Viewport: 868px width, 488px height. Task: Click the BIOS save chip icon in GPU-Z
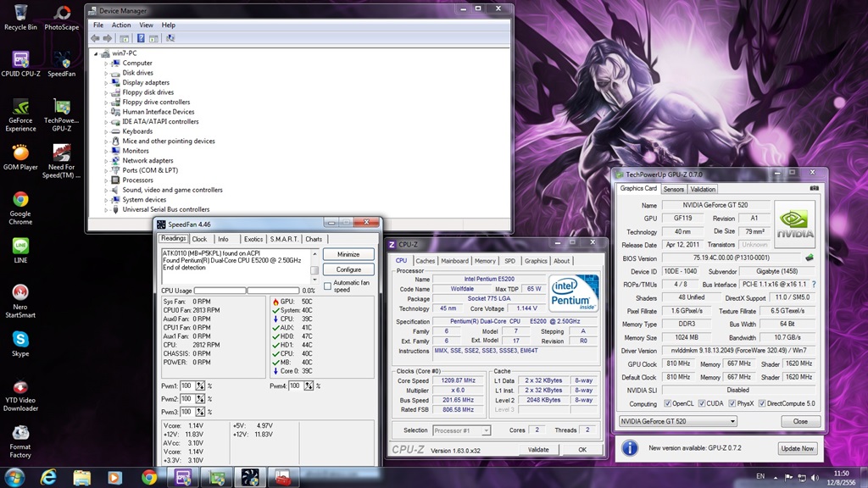tap(810, 258)
